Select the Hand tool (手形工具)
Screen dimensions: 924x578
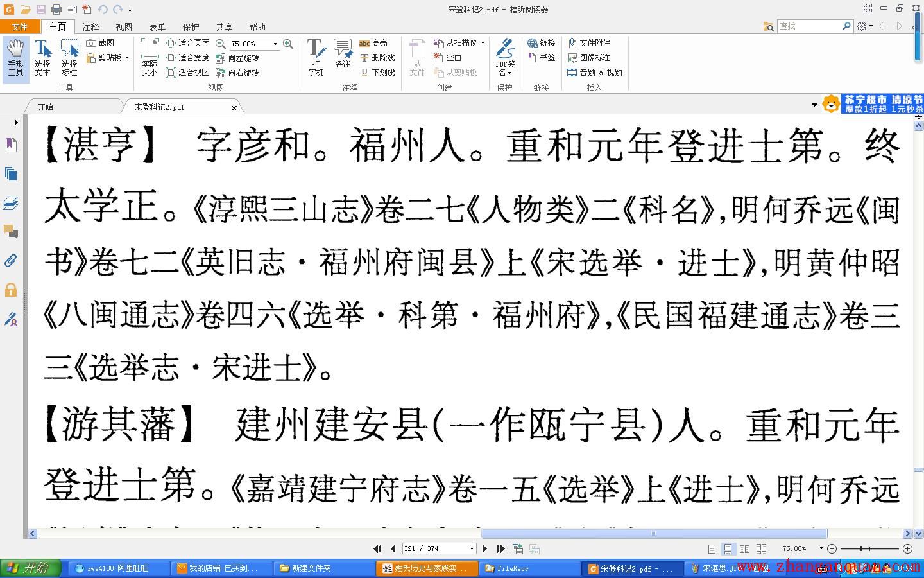[15, 59]
